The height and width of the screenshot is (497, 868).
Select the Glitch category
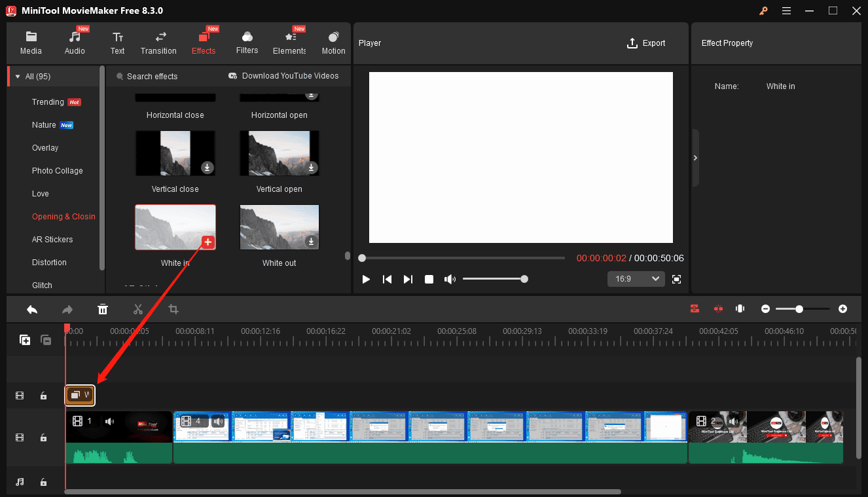[x=42, y=285]
